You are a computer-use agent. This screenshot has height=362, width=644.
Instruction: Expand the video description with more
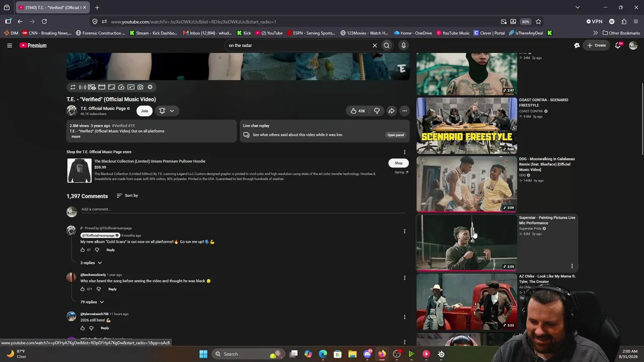tap(75, 137)
